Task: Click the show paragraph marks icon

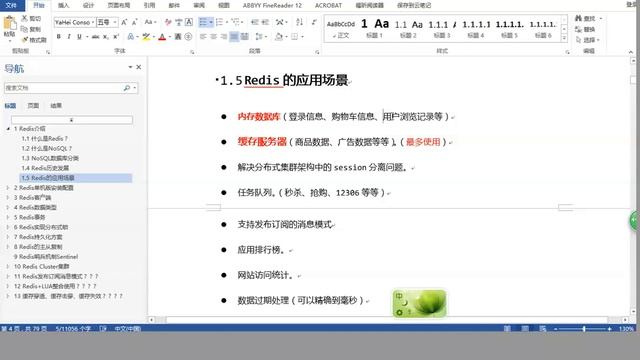Action: click(314, 22)
